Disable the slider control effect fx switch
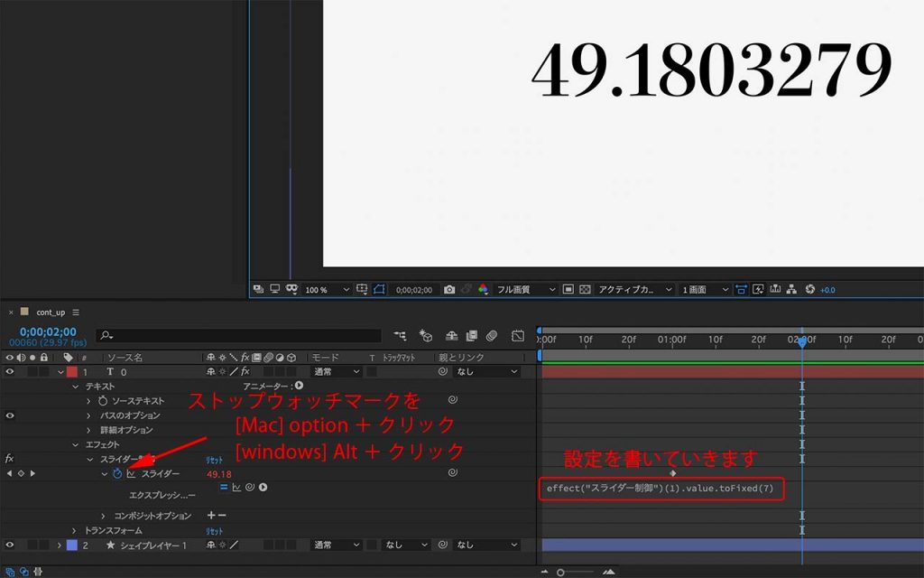Viewport: 924px width, 578px height. coord(9,459)
